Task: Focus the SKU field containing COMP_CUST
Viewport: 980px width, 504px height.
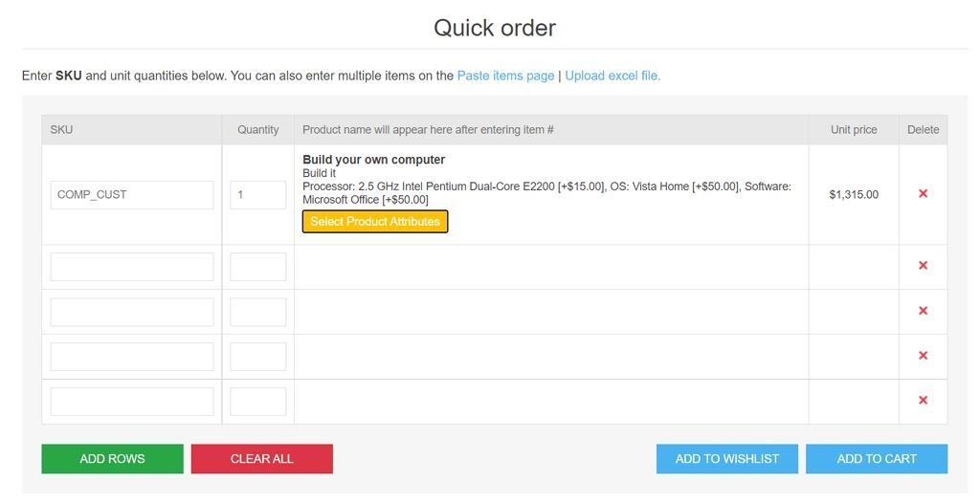Action: (132, 195)
